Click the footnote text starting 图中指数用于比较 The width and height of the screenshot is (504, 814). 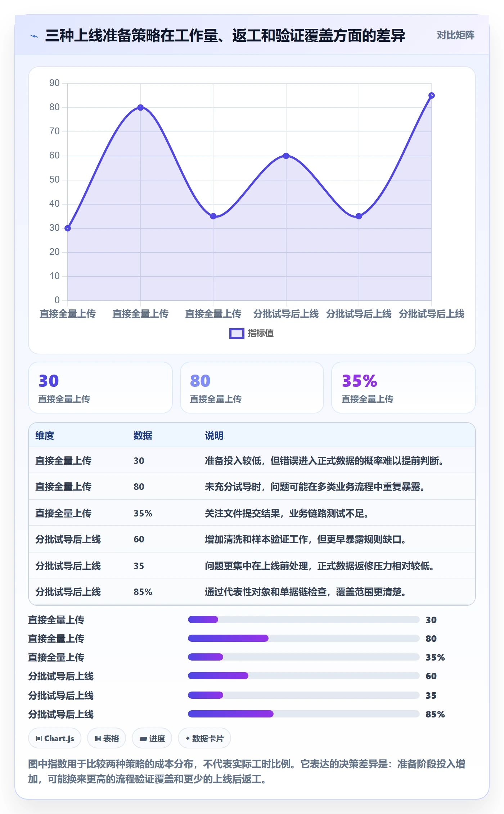click(247, 771)
